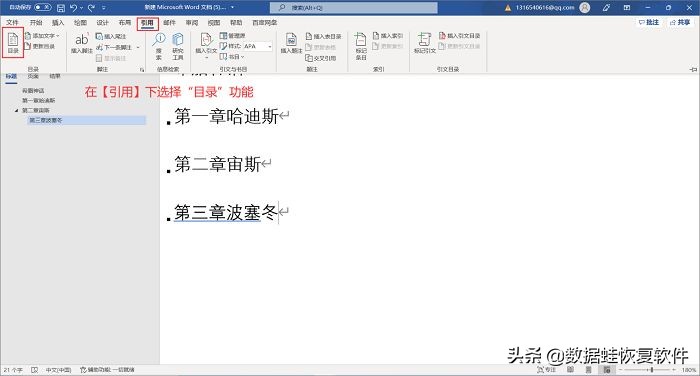Switch to focus mode in status bar
This screenshot has height=376, width=700.
(546, 370)
